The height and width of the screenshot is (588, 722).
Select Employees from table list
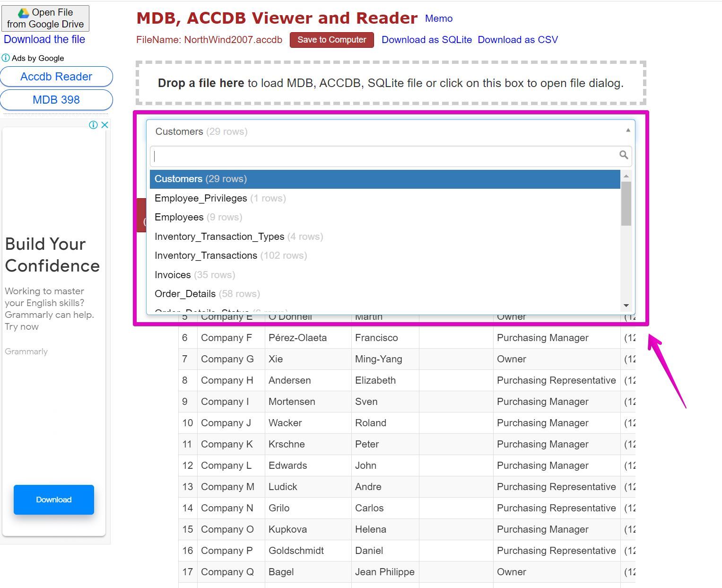[385, 217]
